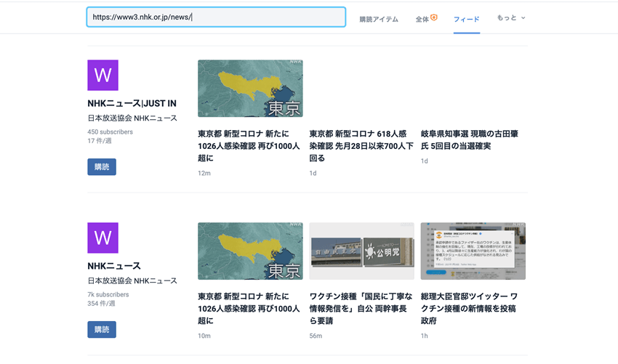This screenshot has width=618, height=364.
Task: Open the NHKニュース feed title with 7k subscribers
Action: pos(114,266)
